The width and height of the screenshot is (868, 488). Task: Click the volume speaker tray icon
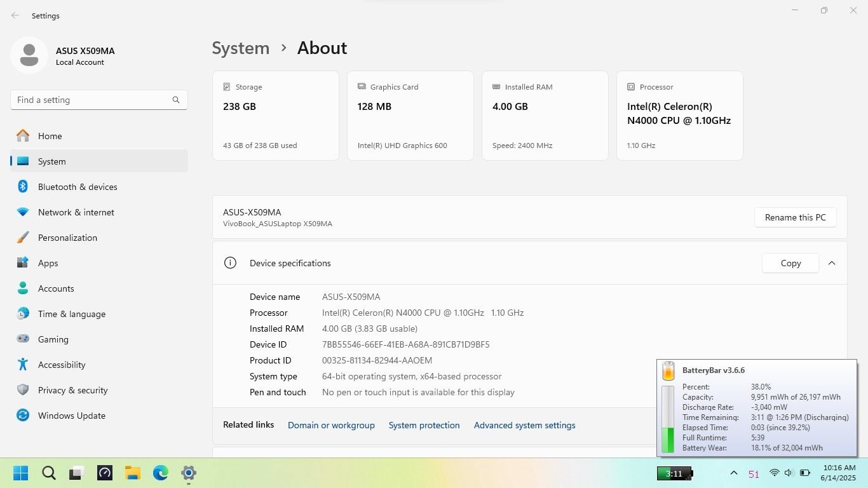coord(789,473)
